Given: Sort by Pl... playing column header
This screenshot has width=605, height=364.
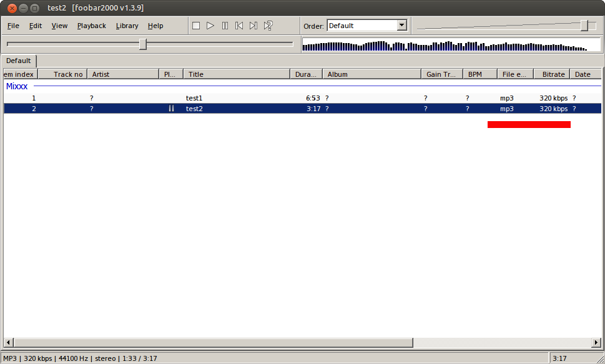Looking at the screenshot, I should tap(171, 74).
